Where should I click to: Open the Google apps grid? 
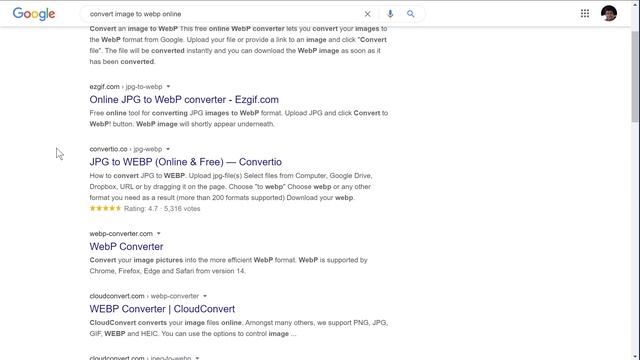tap(585, 13)
